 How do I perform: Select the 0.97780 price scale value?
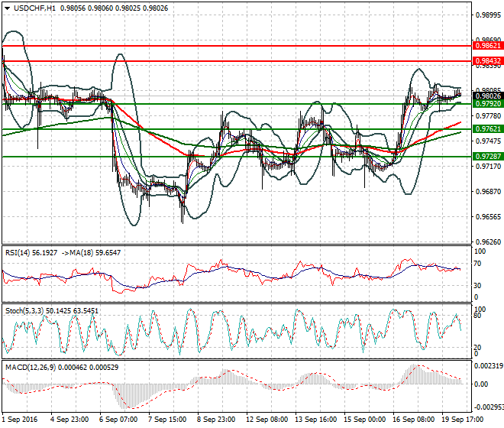pos(488,116)
